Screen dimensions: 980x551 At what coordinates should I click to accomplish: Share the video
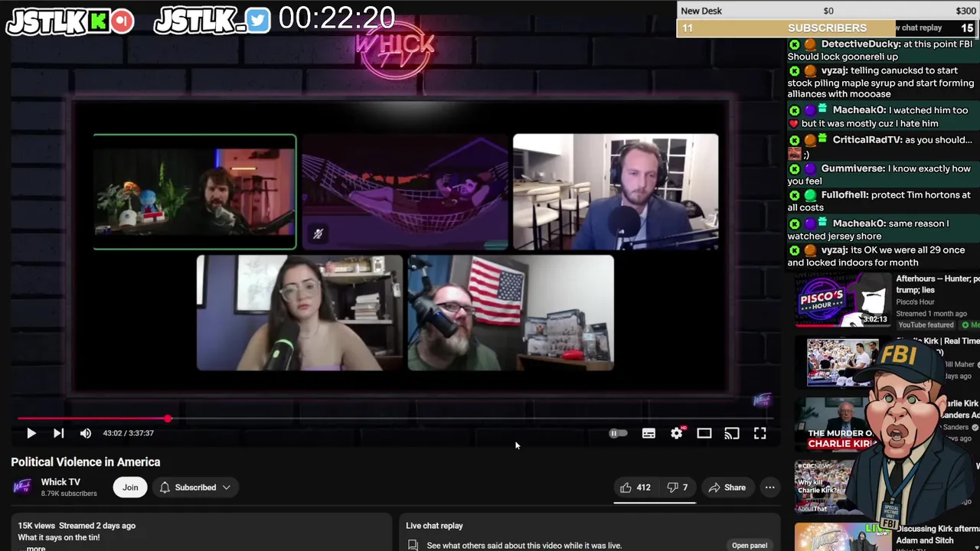[726, 487]
